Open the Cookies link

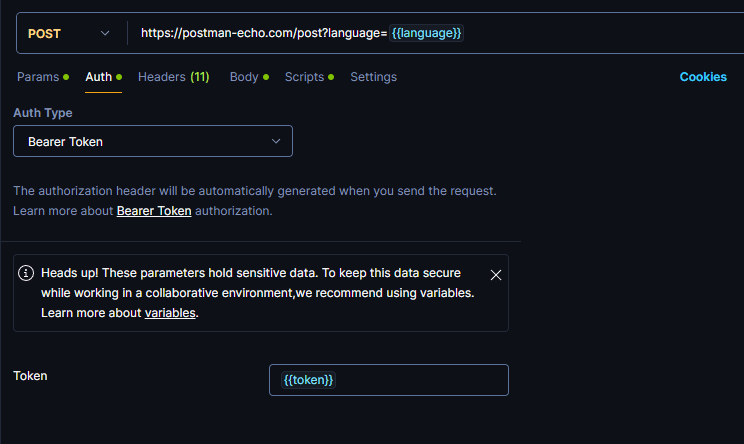(703, 77)
